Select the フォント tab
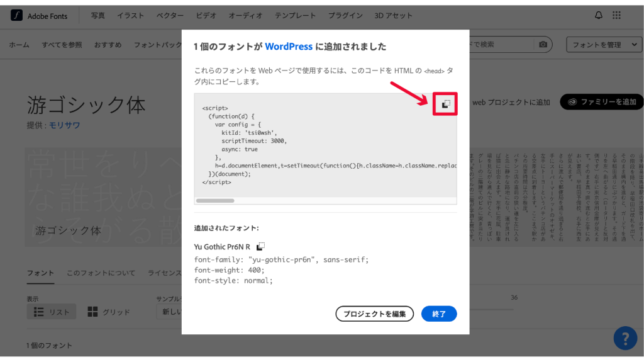Screen dimensions: 644x362 [x=40, y=273]
